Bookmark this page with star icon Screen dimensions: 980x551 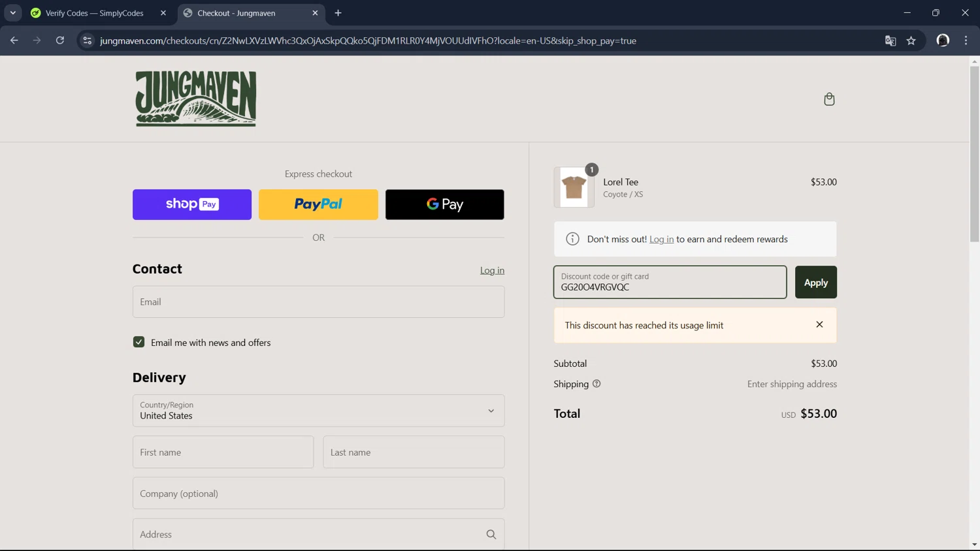pos(911,40)
